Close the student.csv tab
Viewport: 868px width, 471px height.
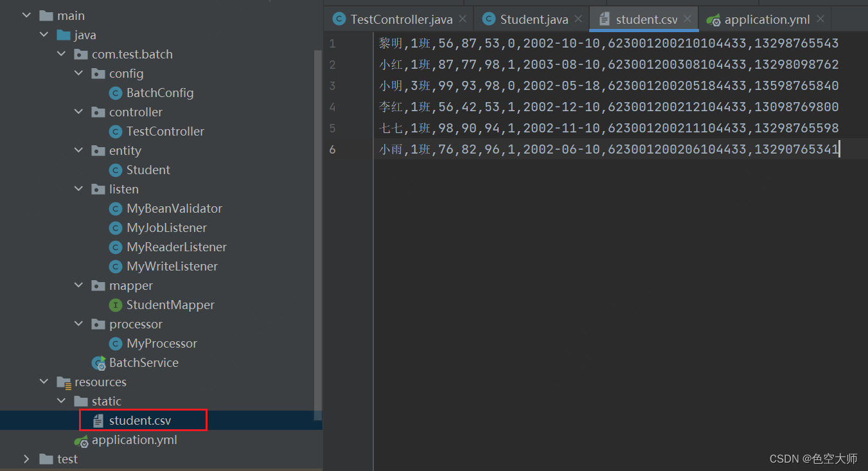(x=688, y=19)
